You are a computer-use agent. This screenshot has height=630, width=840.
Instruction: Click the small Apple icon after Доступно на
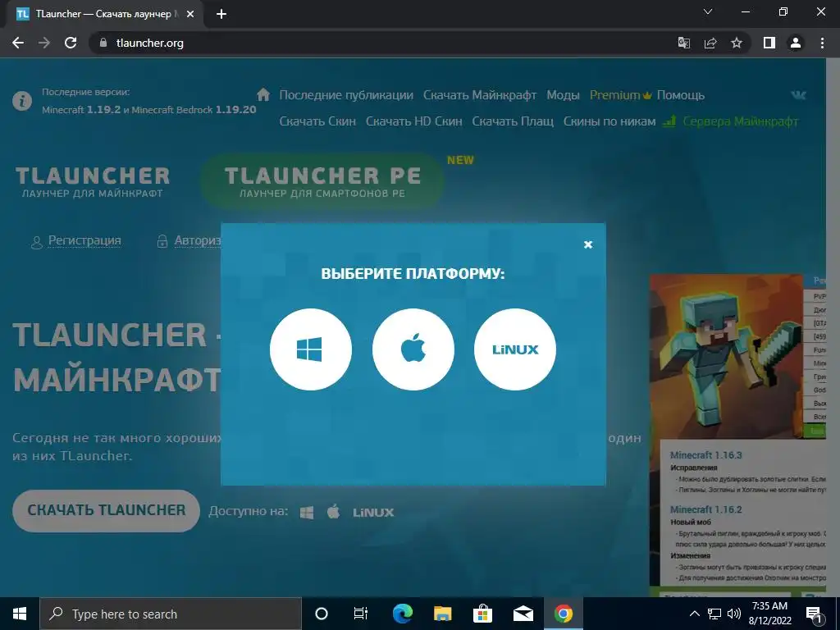tap(333, 512)
